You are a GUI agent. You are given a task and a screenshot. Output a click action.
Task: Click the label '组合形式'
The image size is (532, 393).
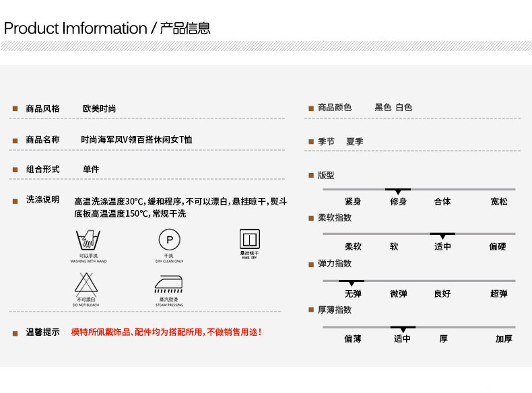tap(42, 169)
